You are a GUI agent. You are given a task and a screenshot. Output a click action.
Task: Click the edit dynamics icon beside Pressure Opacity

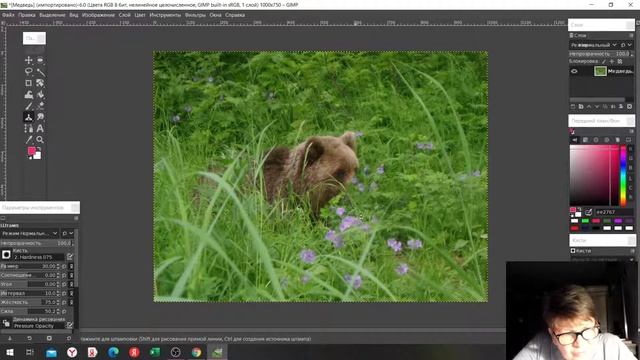pos(70,325)
